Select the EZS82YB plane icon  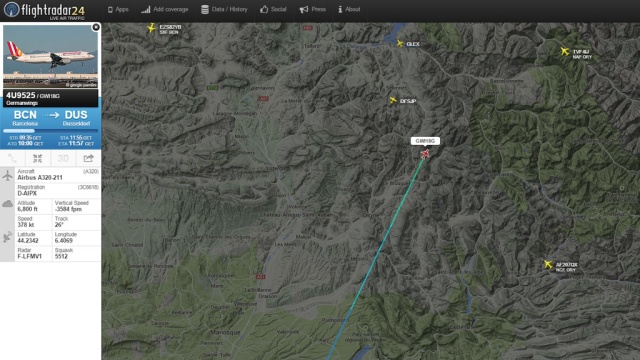coord(151,28)
